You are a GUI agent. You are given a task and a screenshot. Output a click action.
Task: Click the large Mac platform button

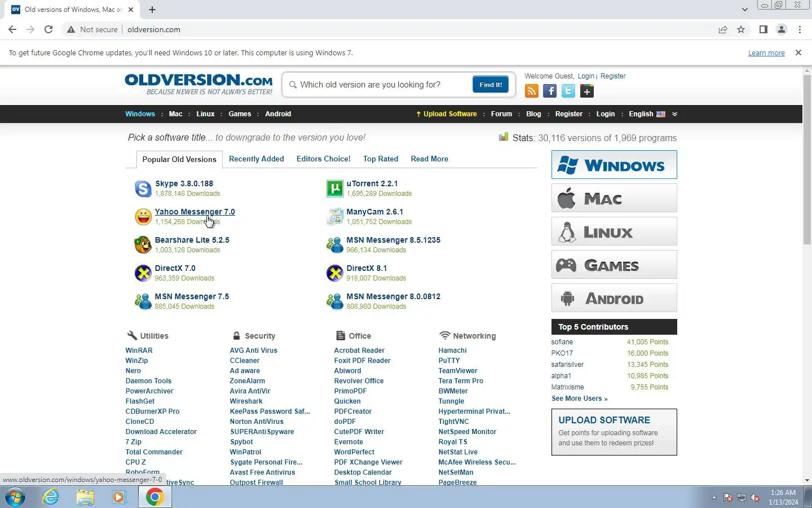(x=614, y=198)
